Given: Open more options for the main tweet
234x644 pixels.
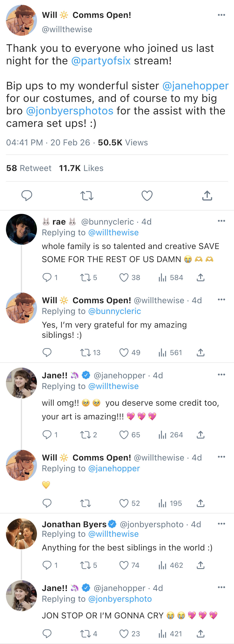Looking at the screenshot, I should pos(221,15).
